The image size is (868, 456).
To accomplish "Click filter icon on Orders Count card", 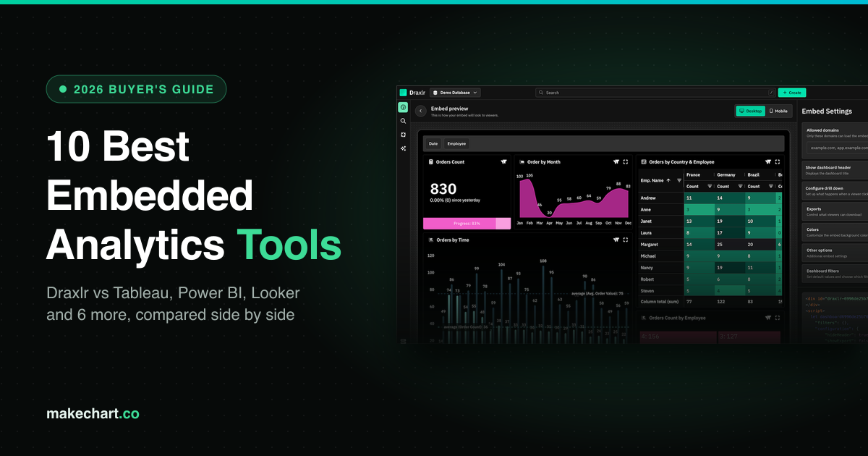I will [x=503, y=162].
